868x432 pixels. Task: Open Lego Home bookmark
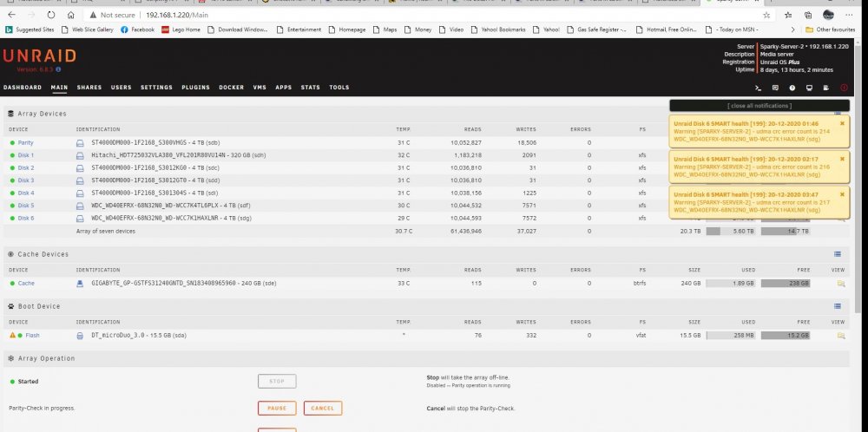(x=181, y=29)
